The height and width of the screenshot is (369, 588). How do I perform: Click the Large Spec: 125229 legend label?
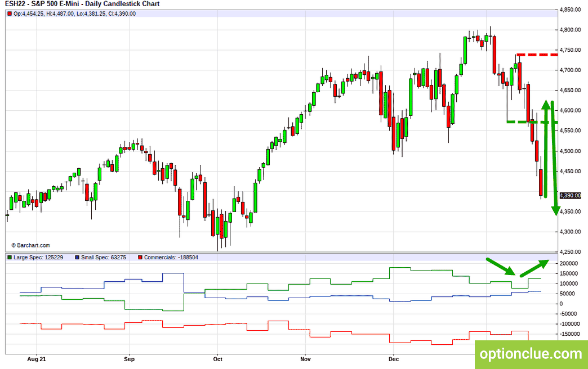(x=38, y=258)
